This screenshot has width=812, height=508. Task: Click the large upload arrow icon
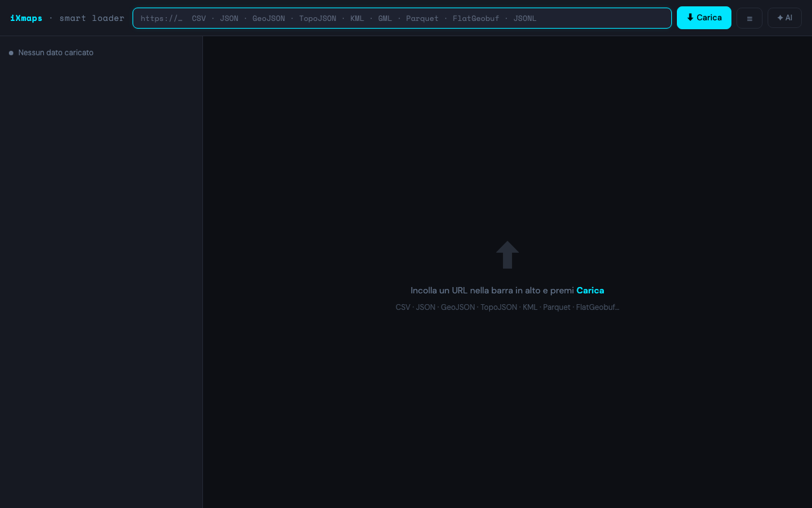(x=507, y=255)
